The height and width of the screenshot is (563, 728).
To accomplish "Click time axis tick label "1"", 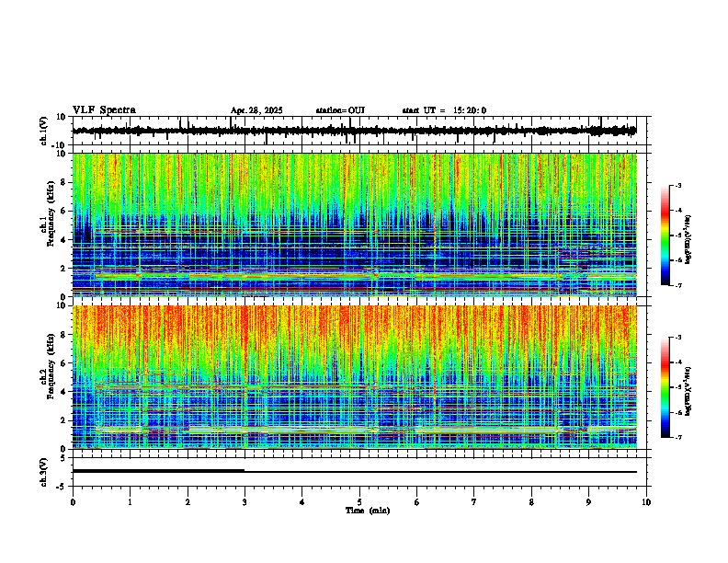I will tap(130, 502).
